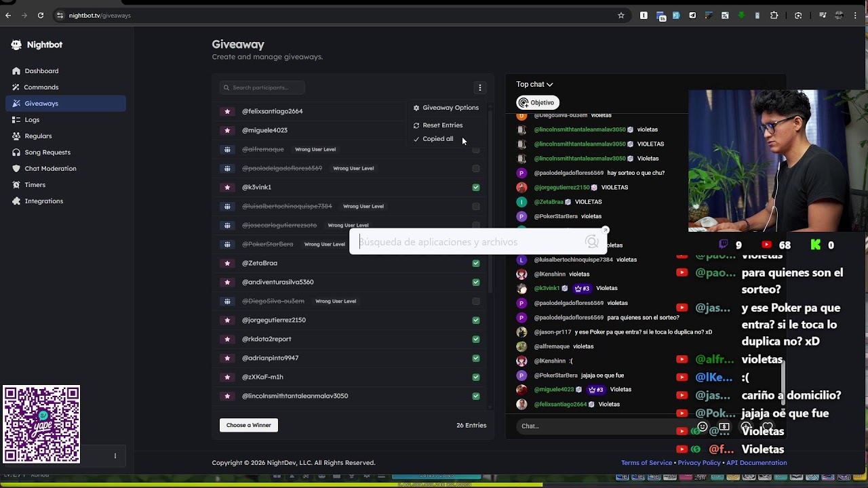Viewport: 868px width, 488px height.
Task: Click the Chat Moderation shield icon
Action: (x=16, y=168)
